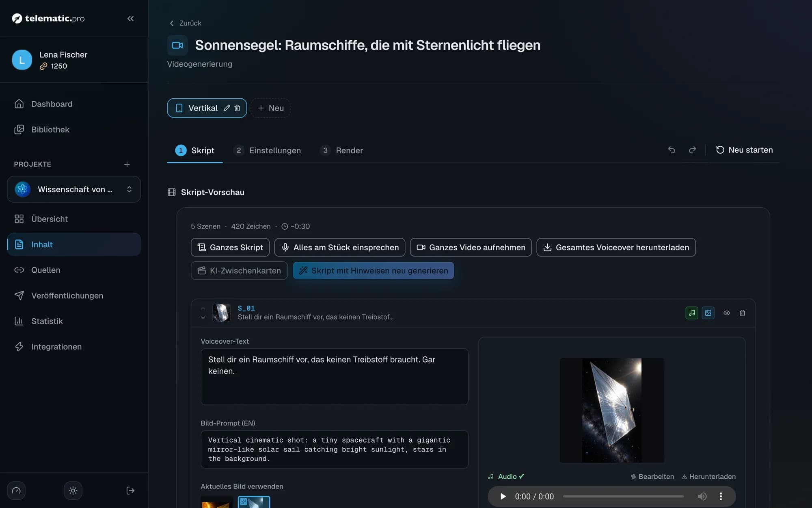This screenshot has width=812, height=508.
Task: Undo the last script change
Action: pyautogui.click(x=672, y=150)
